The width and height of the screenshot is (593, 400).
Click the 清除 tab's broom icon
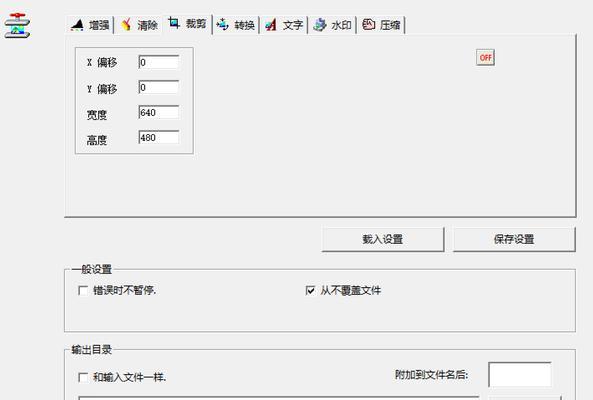(x=126, y=25)
